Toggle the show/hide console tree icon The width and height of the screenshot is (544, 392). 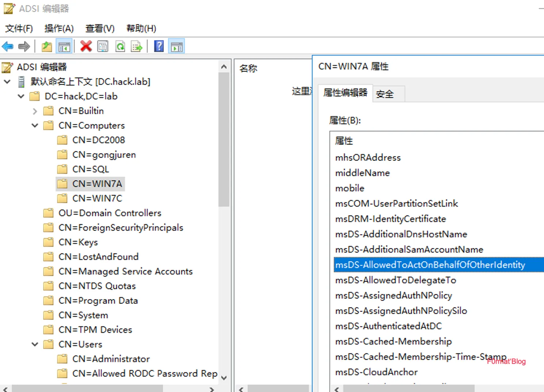tap(64, 46)
